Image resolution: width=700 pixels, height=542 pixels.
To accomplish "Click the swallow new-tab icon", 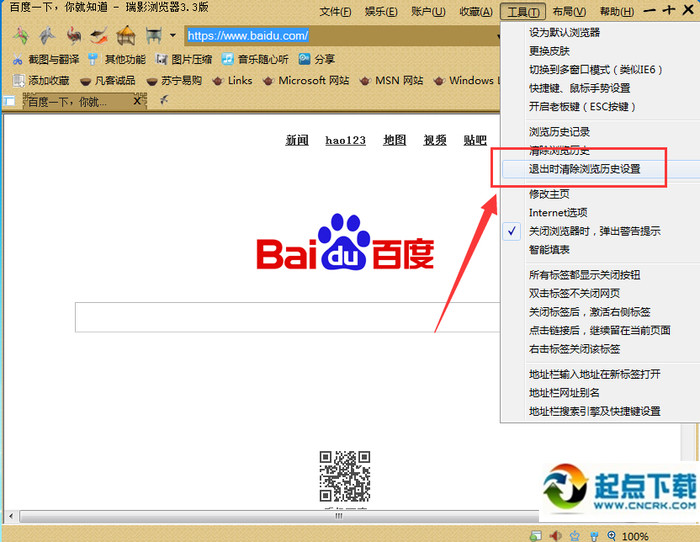I will 164,100.
